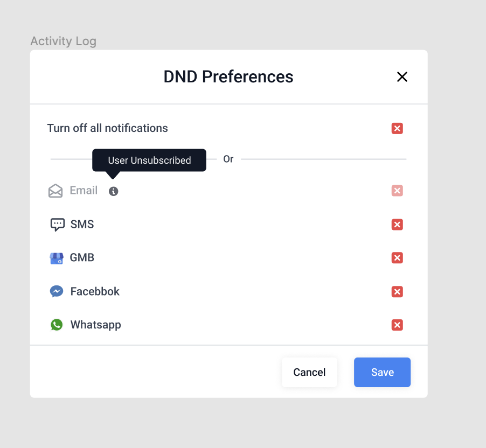
Task: Click the Facebbok channel label
Action: pyautogui.click(x=95, y=291)
